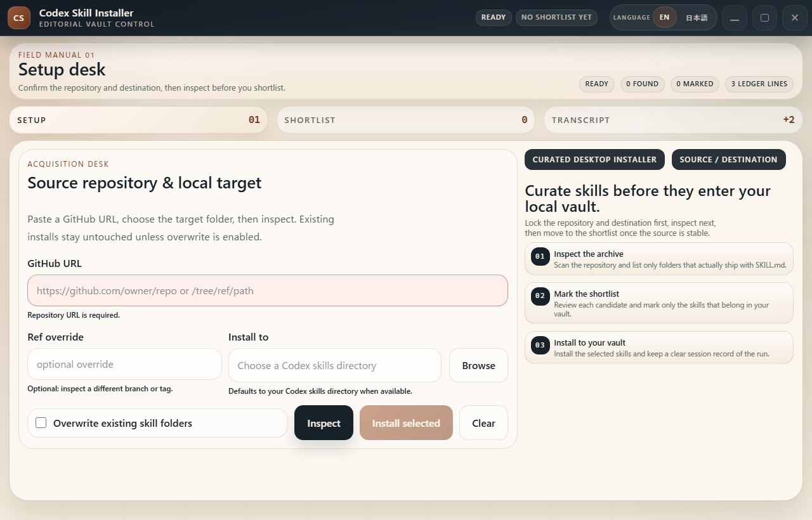Maximize the Codex Skill Installer window
The image size is (812, 520).
[x=764, y=18]
